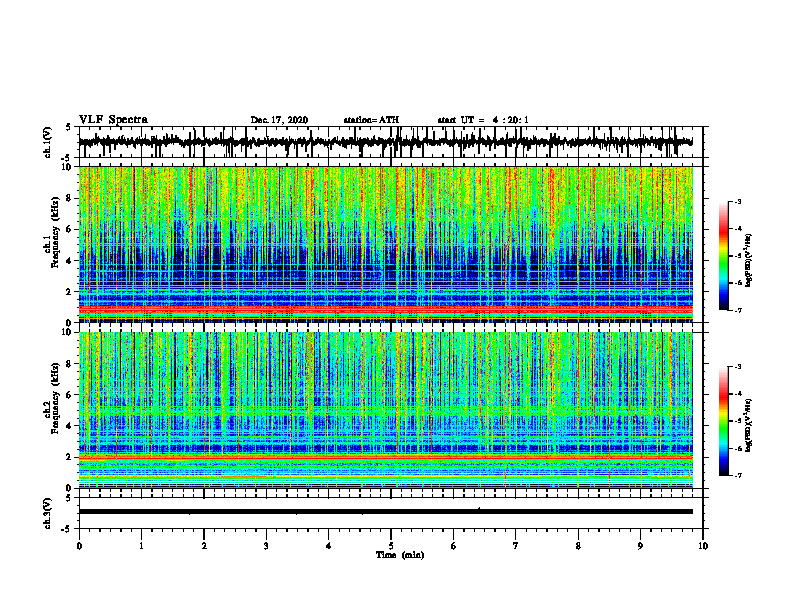This screenshot has width=792, height=612.
Task: Click the "-3" tick on ch.2 colorbar
Action: (x=738, y=367)
